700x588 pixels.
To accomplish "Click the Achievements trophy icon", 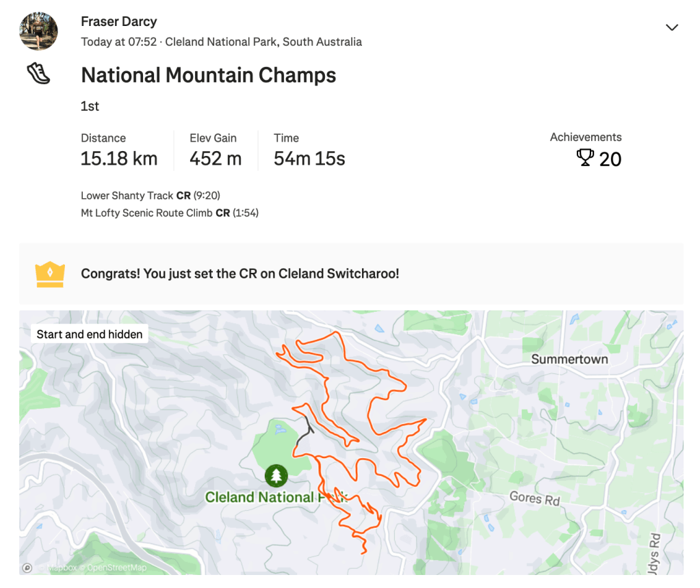I will (585, 159).
